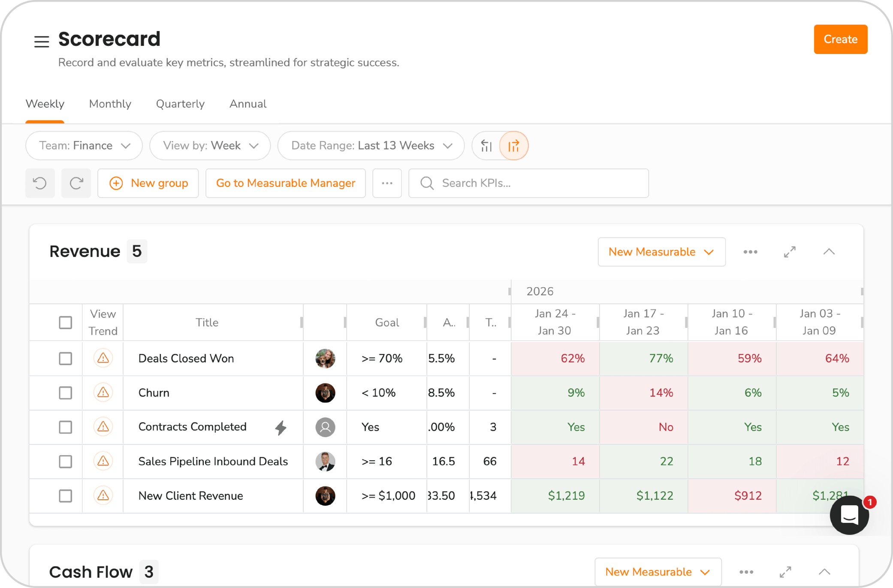Check the Churn row checkbox
Image resolution: width=893 pixels, height=588 pixels.
[66, 393]
